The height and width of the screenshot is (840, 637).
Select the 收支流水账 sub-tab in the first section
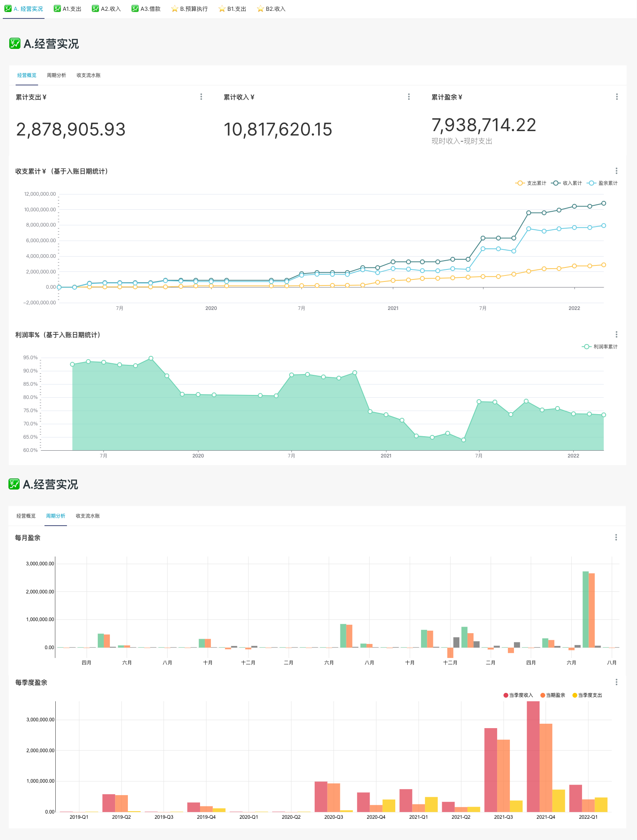point(89,75)
